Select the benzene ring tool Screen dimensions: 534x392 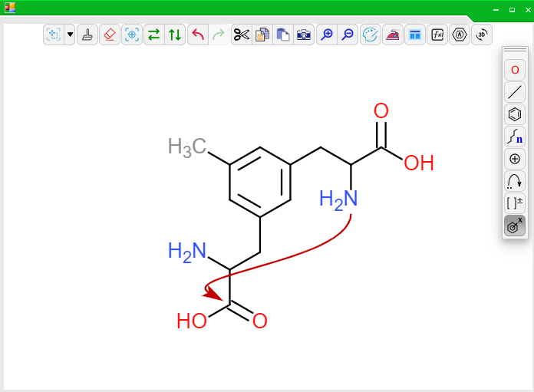[x=515, y=114]
